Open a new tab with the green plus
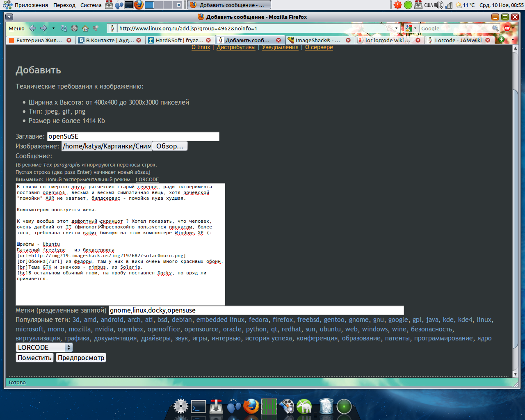 pos(501,40)
